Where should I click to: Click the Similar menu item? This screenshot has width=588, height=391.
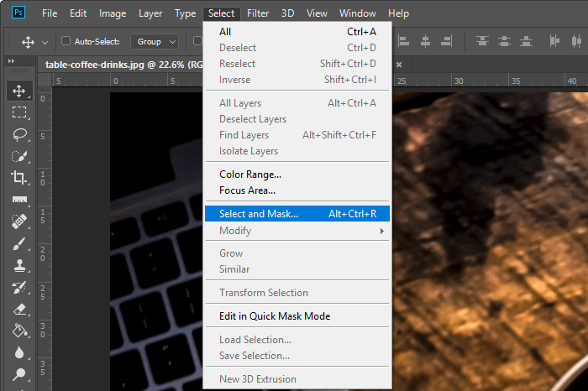[297, 268]
